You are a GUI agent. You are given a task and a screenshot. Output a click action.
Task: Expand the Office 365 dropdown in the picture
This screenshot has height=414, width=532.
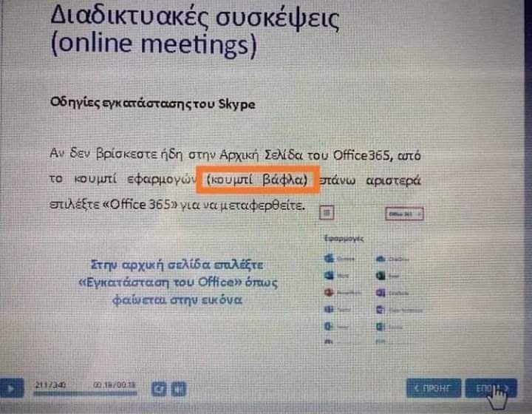click(404, 214)
